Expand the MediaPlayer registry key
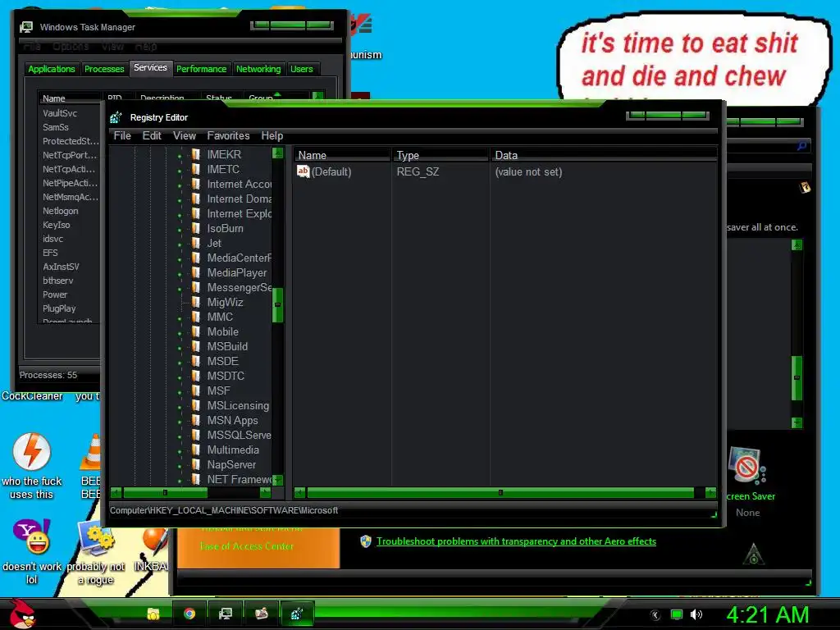The width and height of the screenshot is (840, 630). coord(180,274)
